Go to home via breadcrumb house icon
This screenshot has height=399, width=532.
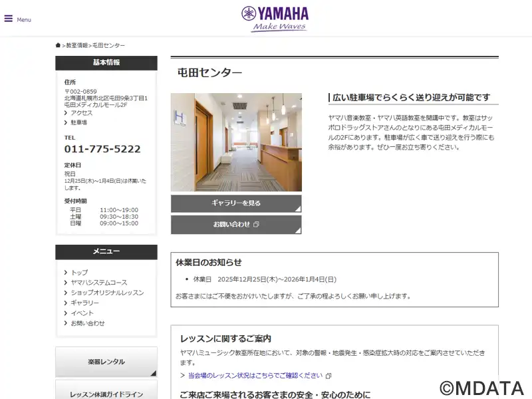pos(58,45)
